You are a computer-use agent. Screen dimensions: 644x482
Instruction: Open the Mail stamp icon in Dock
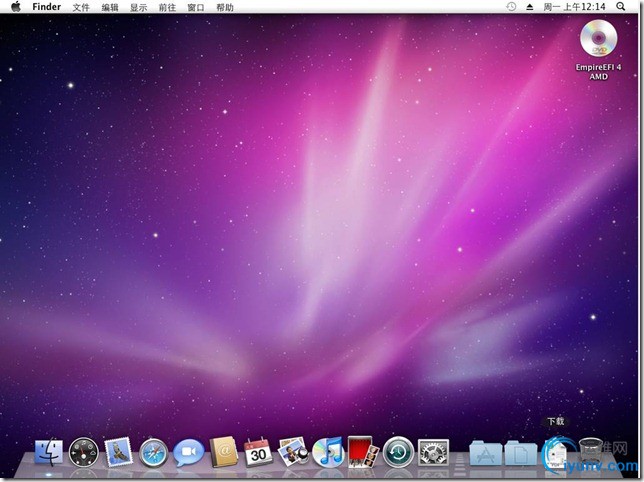point(118,452)
